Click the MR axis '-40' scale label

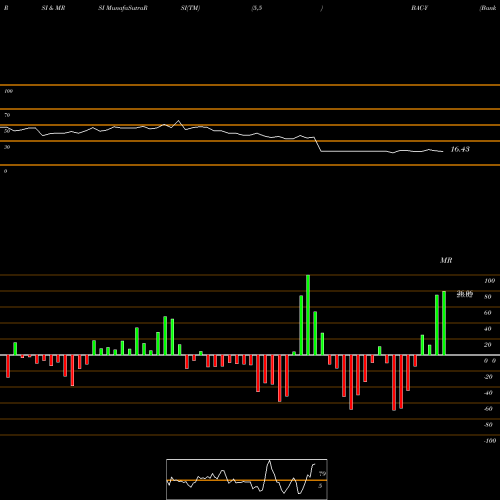(x=488, y=393)
